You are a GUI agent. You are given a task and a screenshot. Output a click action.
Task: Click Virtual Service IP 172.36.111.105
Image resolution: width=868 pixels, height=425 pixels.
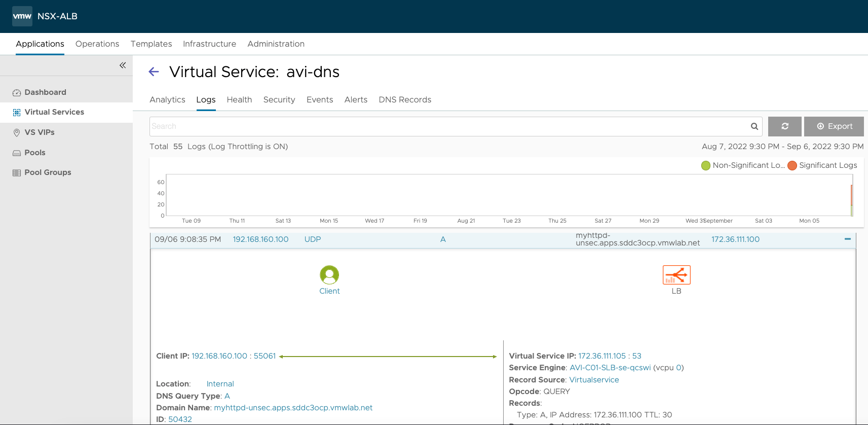602,356
